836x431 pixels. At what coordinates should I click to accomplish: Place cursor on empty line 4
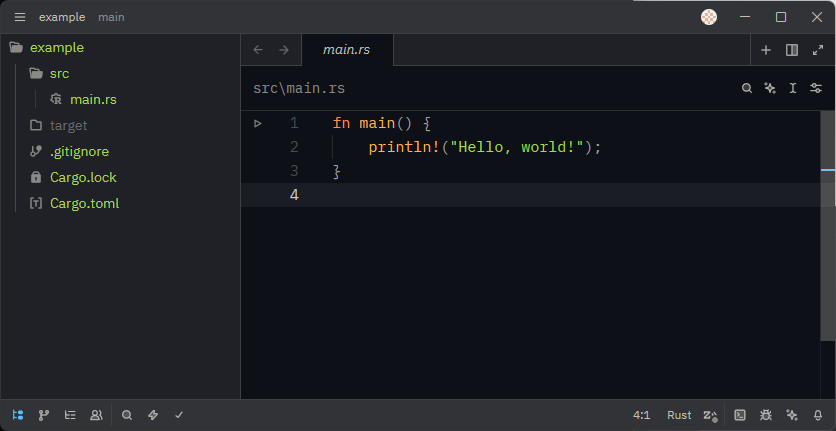point(530,195)
